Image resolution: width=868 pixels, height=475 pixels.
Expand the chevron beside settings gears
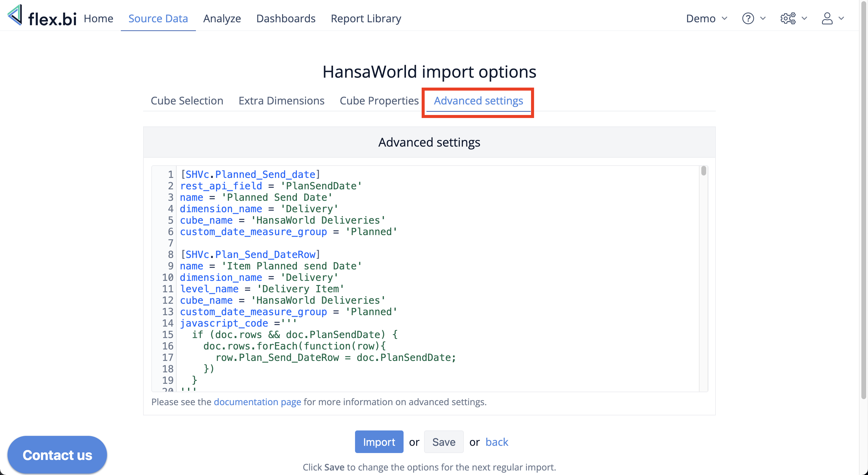tap(804, 18)
